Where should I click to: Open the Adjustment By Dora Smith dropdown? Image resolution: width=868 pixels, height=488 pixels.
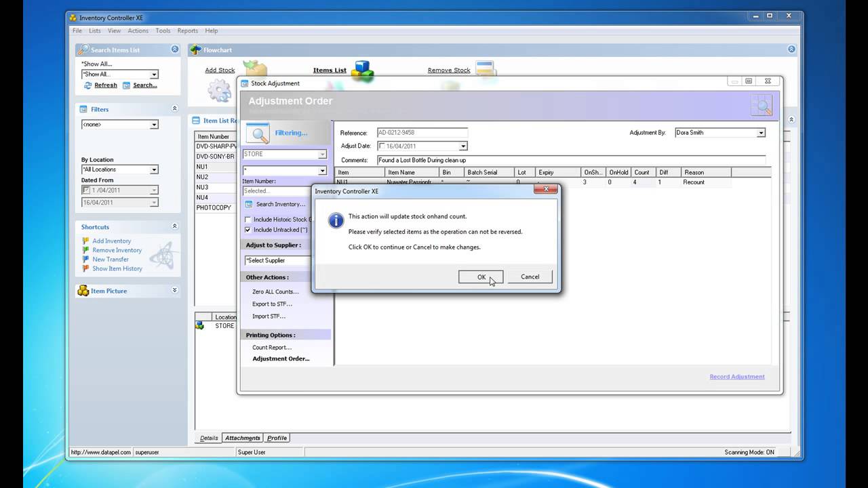pos(761,133)
